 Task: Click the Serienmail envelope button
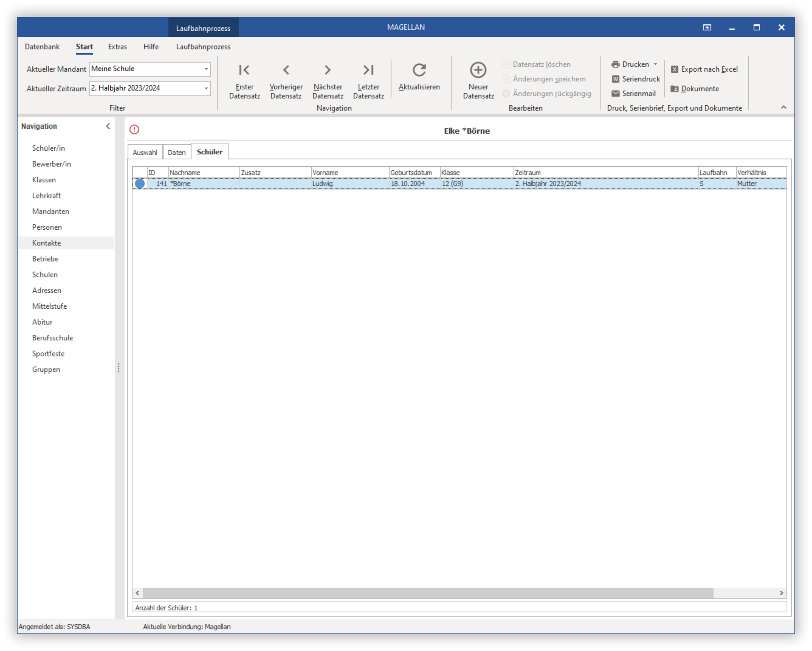[x=633, y=94]
